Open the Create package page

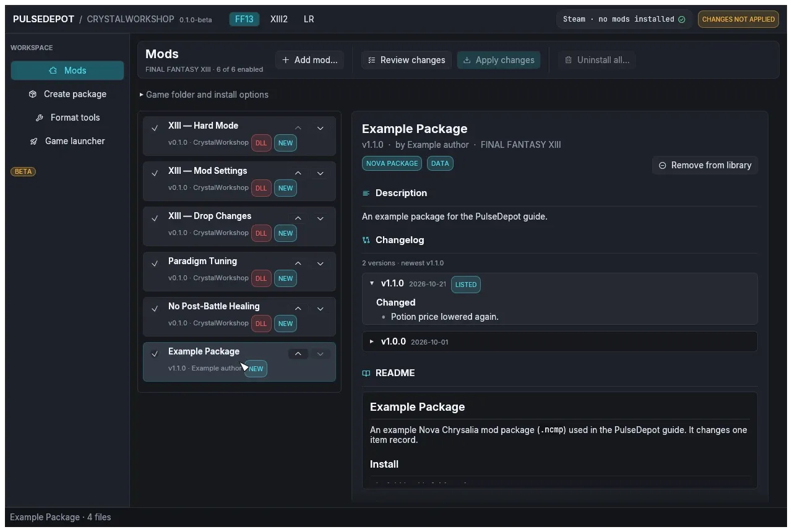click(x=67, y=94)
